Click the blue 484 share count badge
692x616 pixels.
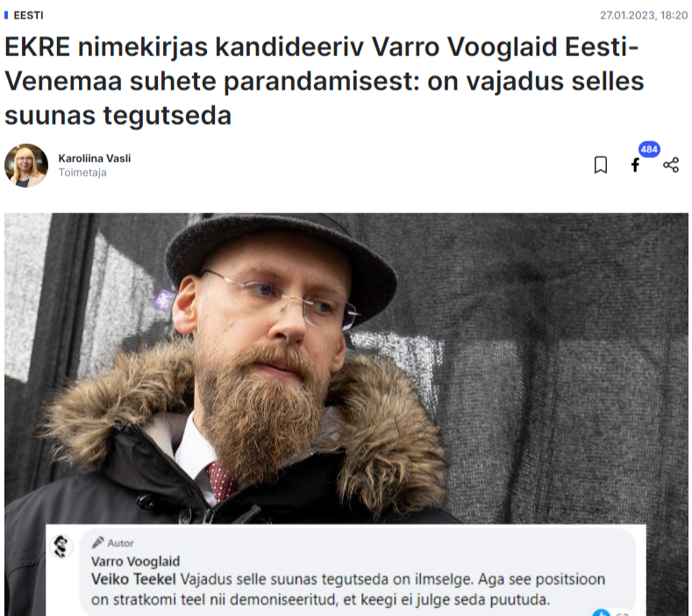pyautogui.click(x=649, y=149)
